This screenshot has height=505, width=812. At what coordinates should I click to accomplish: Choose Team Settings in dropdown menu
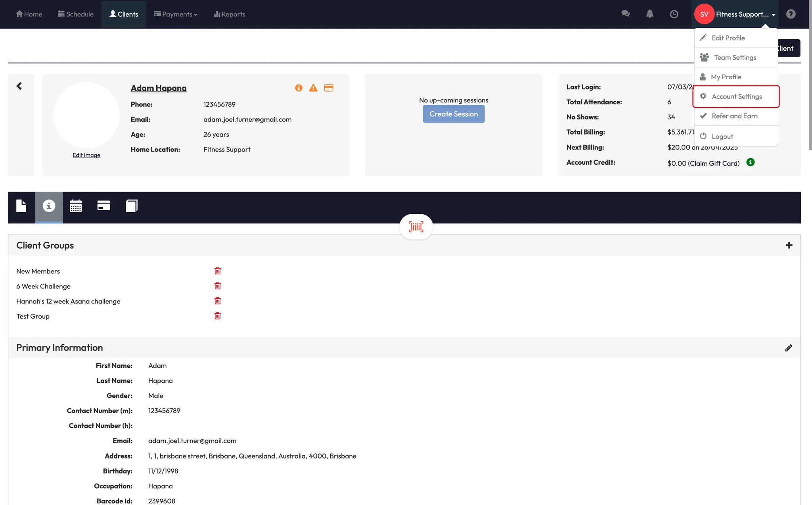(x=735, y=58)
